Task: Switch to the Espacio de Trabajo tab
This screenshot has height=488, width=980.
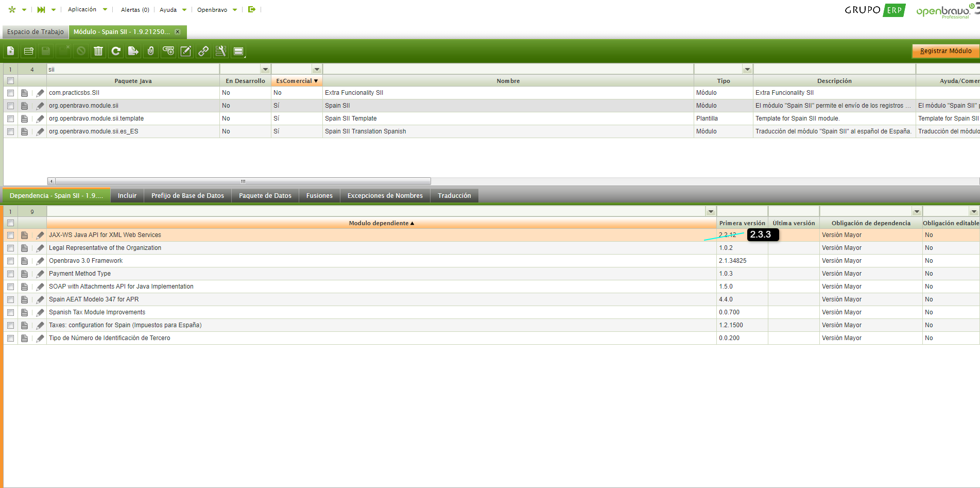Action: pyautogui.click(x=36, y=32)
